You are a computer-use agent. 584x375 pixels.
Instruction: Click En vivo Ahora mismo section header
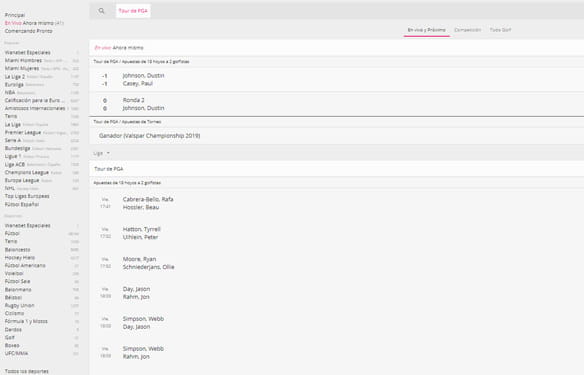(x=337, y=48)
